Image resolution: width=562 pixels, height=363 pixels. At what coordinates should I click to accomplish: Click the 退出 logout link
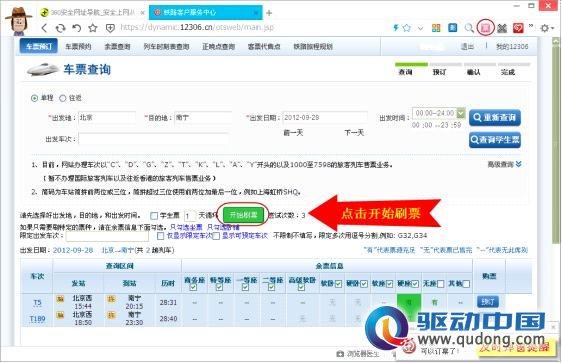click(x=467, y=47)
